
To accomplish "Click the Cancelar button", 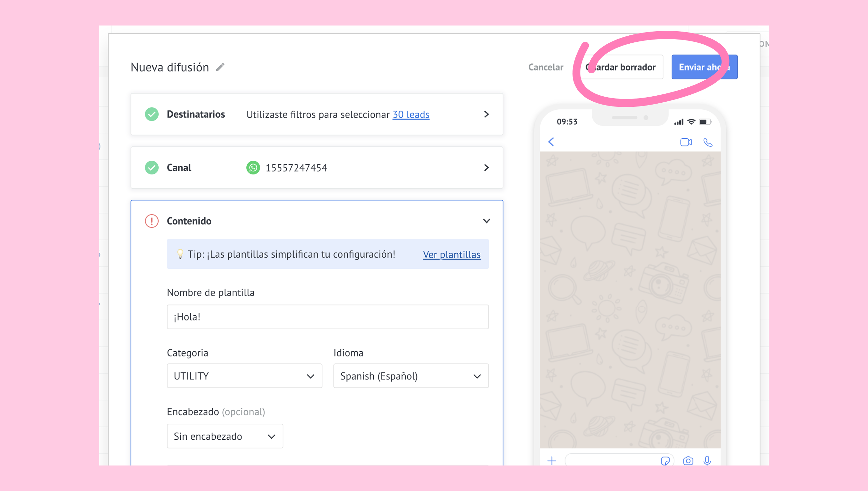I will [546, 67].
